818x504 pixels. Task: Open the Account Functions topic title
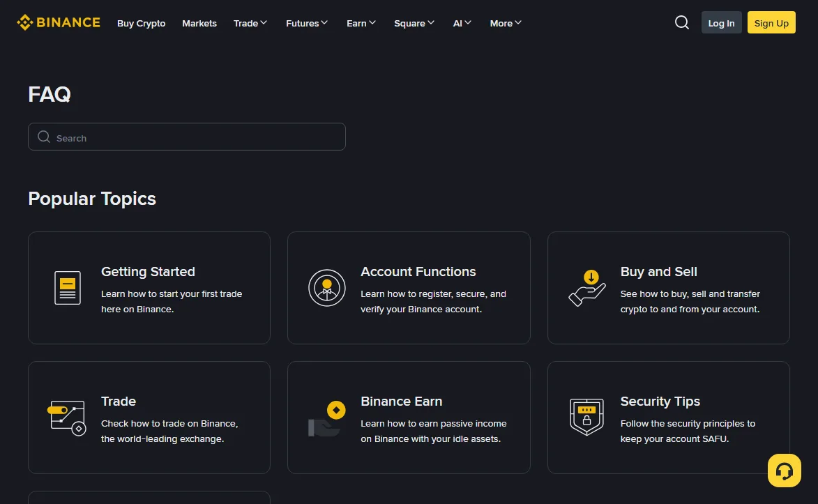pos(418,272)
